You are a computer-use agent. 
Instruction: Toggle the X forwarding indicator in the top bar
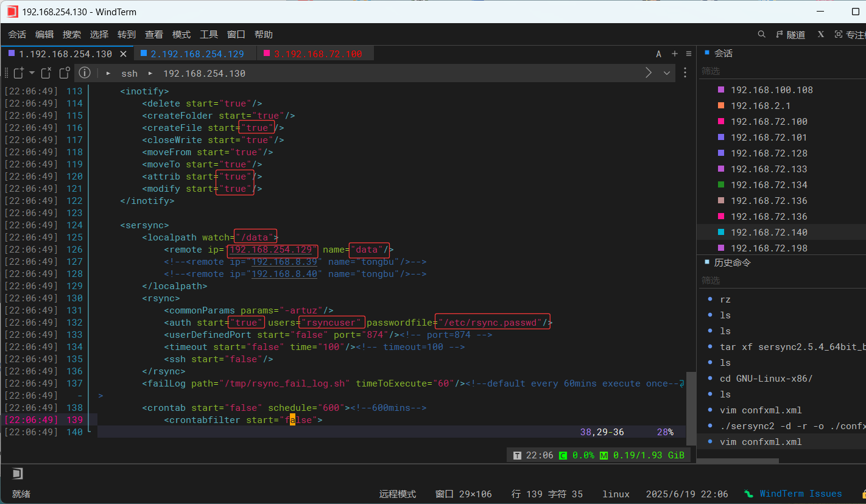[821, 34]
